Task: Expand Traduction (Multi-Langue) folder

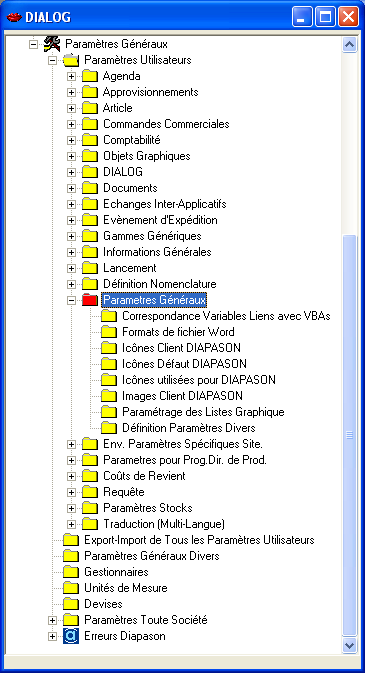Action: [71, 524]
